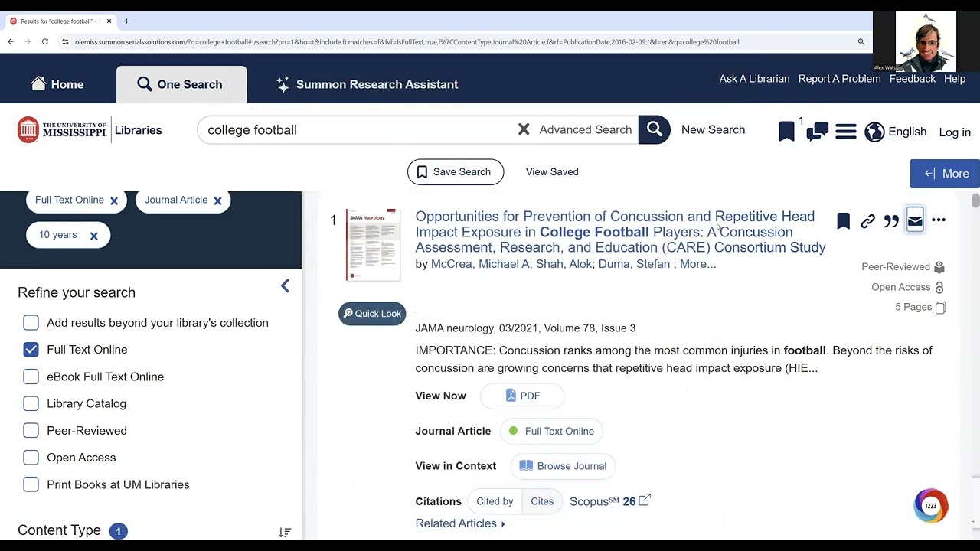The image size is (980, 551).
Task: Uncheck Full Text Online checkbox
Action: (31, 350)
